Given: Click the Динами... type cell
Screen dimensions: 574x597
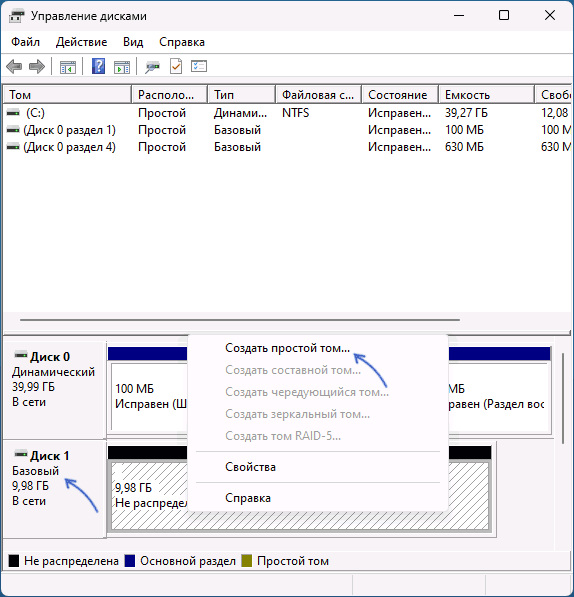Looking at the screenshot, I should coord(240,113).
